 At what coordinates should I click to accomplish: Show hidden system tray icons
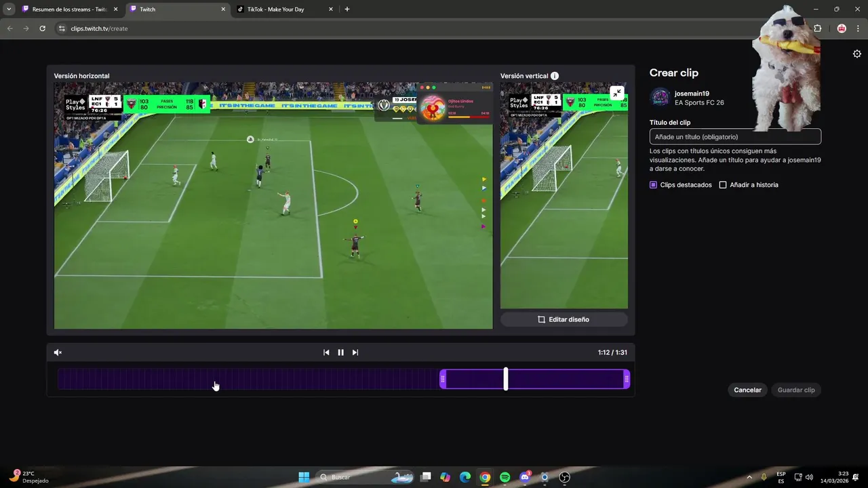point(751,477)
